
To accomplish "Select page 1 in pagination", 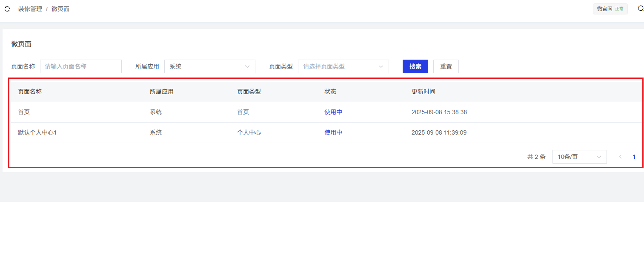I will click(634, 157).
